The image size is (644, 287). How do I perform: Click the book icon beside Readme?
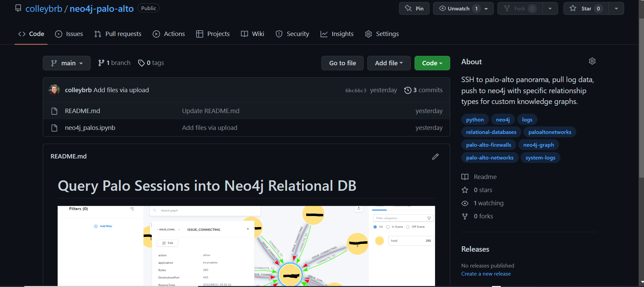tap(465, 177)
